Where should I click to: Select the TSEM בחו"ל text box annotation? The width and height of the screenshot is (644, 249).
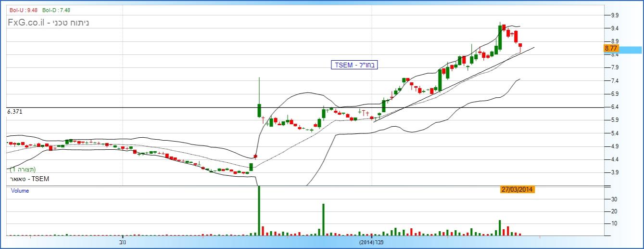[x=354, y=65]
